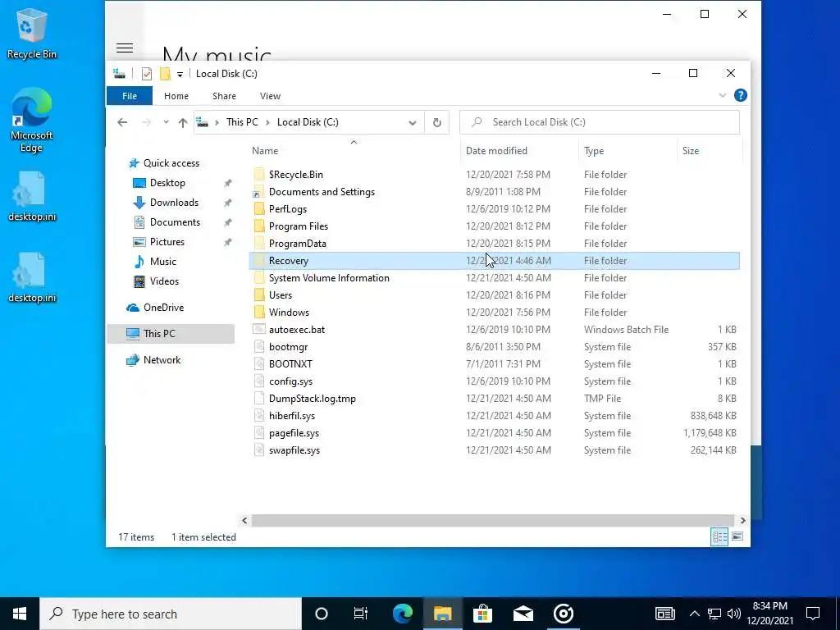Select the swapfile.sys file

[x=294, y=450]
